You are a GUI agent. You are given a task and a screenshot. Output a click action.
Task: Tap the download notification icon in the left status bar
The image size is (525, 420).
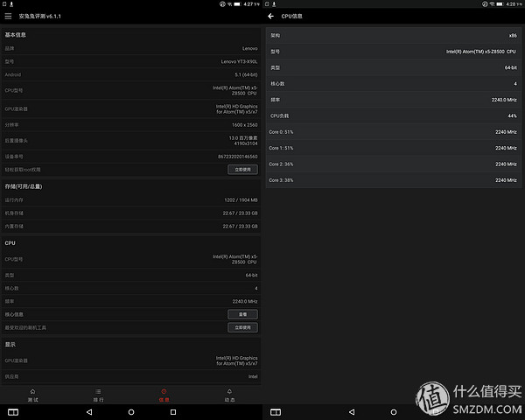point(11,4)
